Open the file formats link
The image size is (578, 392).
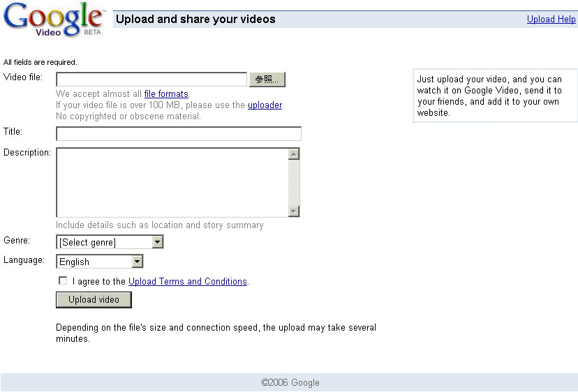coord(166,94)
